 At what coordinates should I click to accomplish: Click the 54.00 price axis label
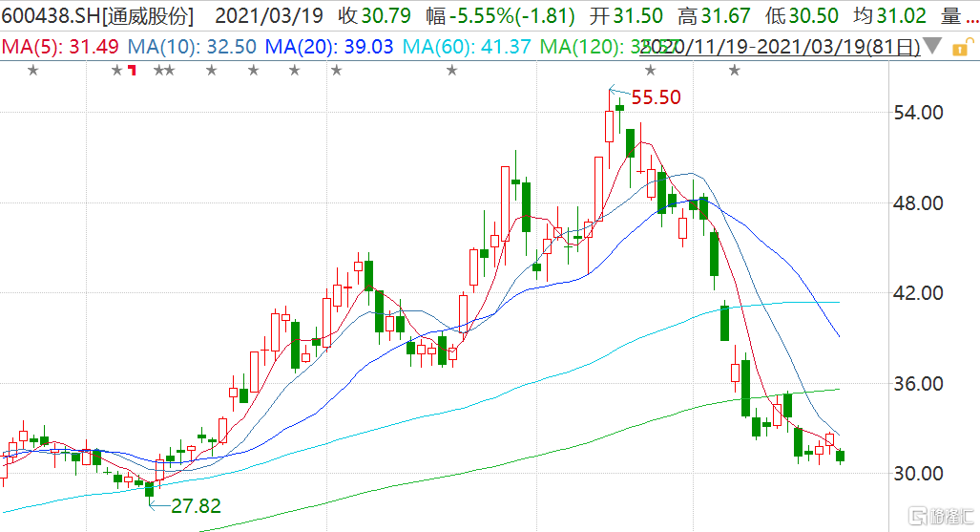[918, 113]
